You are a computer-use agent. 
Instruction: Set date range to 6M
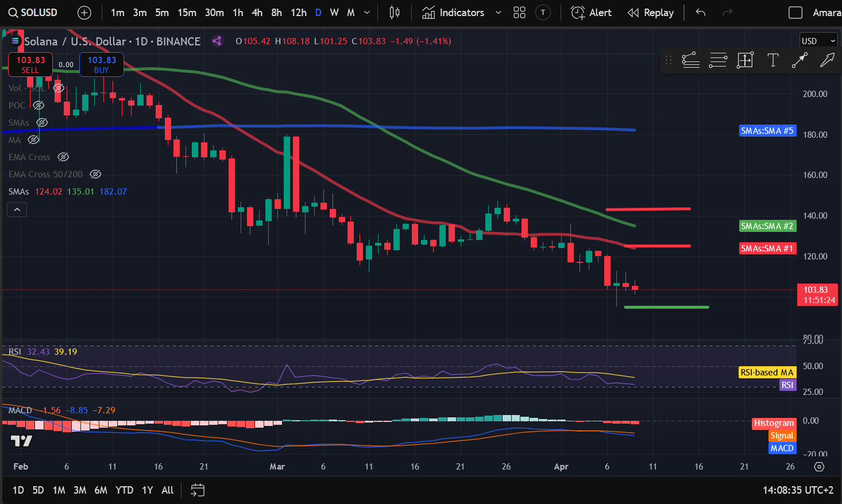point(101,490)
